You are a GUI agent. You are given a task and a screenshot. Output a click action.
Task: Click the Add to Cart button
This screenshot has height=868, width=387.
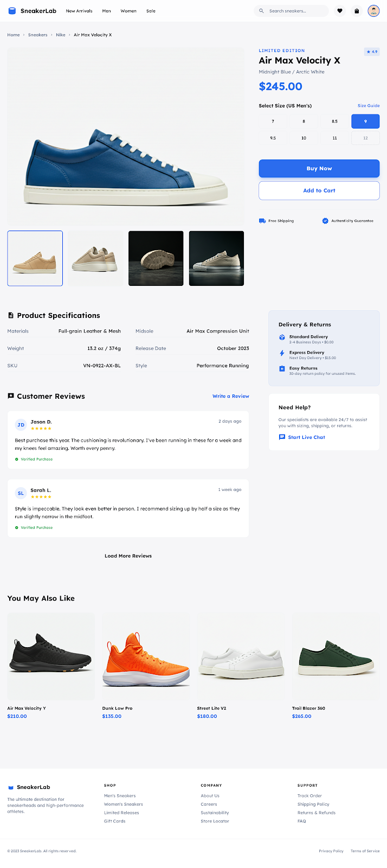coord(319,190)
